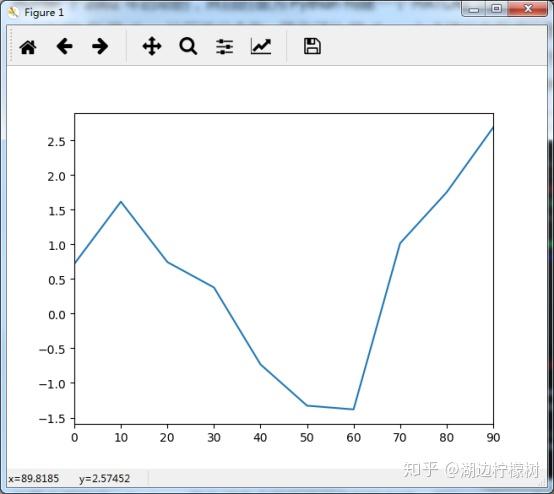The height and width of the screenshot is (494, 554).
Task: Open the Edit axis and curve parameters icon
Action: [261, 46]
